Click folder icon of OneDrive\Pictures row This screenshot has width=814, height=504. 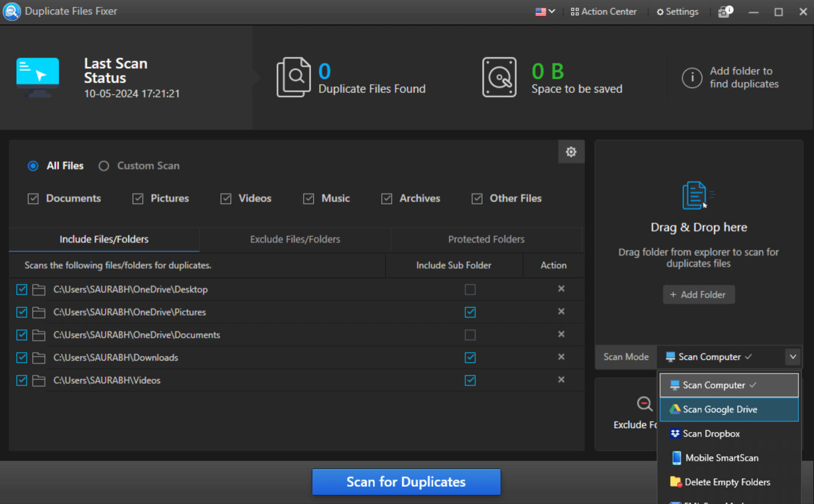(39, 312)
